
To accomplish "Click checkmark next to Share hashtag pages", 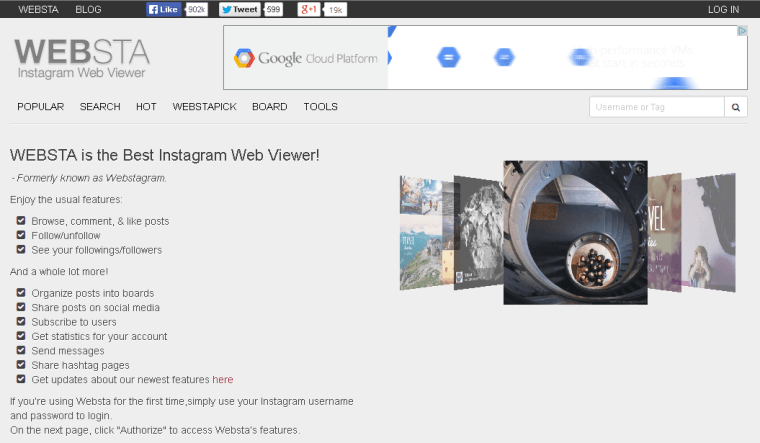I will (21, 364).
